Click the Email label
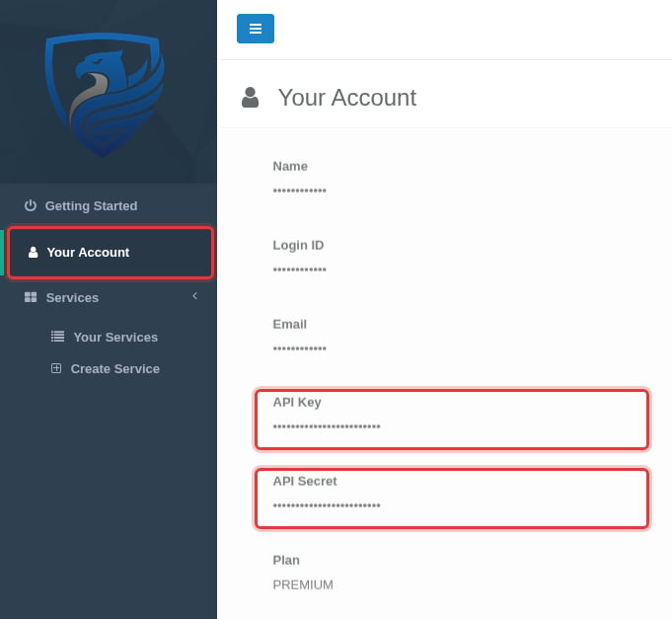 (x=290, y=324)
